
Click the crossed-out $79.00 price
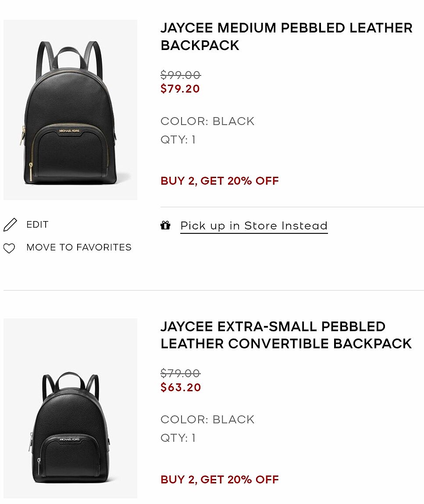click(x=180, y=373)
